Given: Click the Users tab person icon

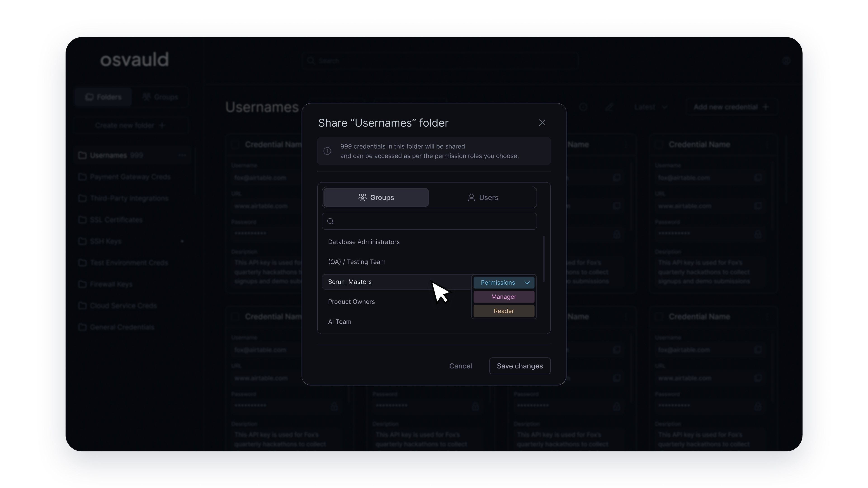Looking at the screenshot, I should [471, 198].
